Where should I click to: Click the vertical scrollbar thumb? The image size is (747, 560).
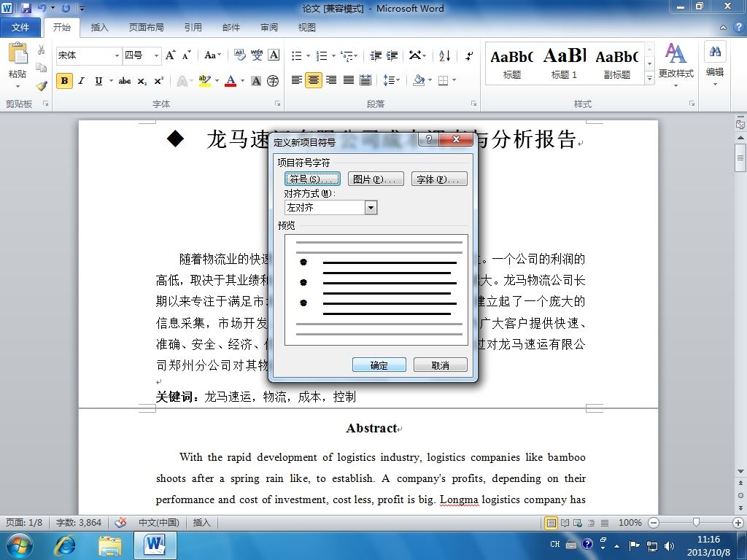(740, 157)
